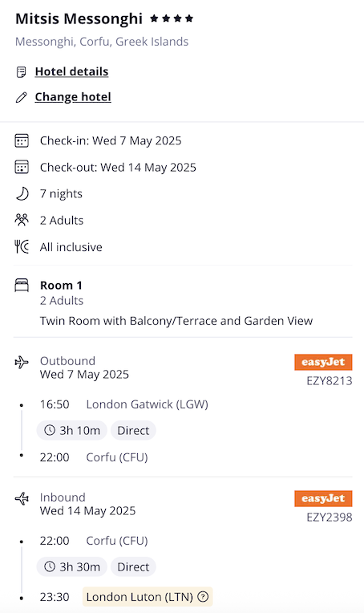364x613 pixels.
Task: Click the 3h 30m duration chip
Action: tap(72, 567)
